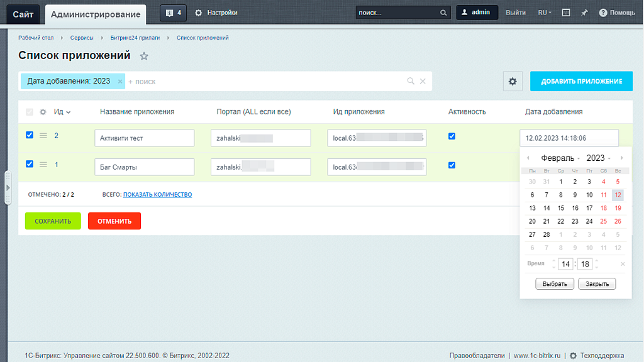Click the Сохранить button
Viewport: 644px width, 362px height.
tap(53, 221)
